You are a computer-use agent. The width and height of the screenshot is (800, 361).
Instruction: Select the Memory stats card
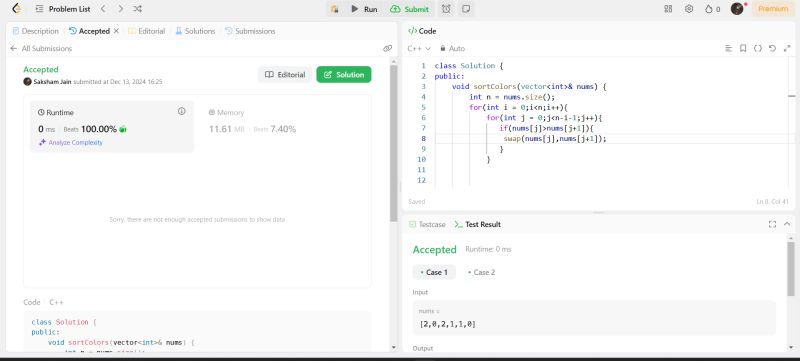282,127
